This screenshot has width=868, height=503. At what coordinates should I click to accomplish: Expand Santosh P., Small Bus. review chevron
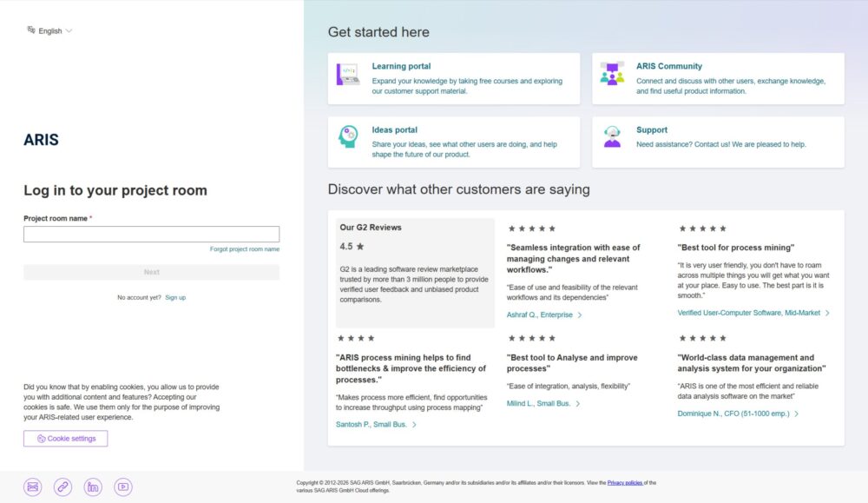414,425
